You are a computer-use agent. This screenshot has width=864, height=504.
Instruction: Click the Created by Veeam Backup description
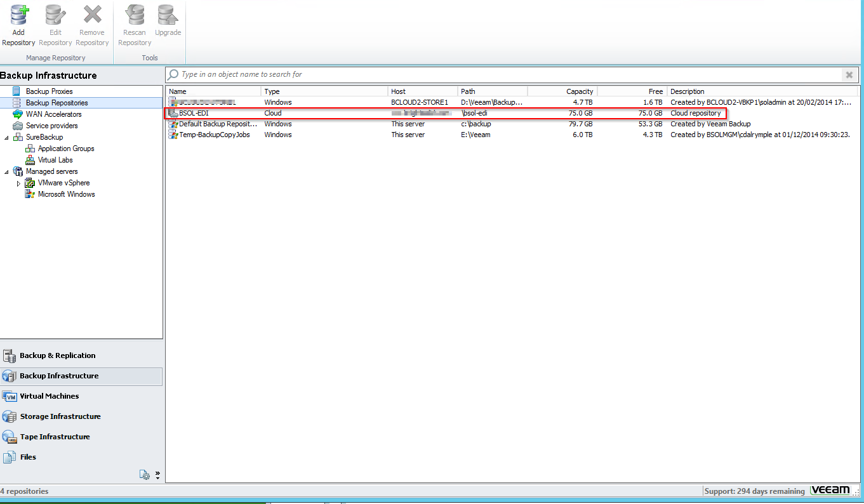click(x=710, y=124)
